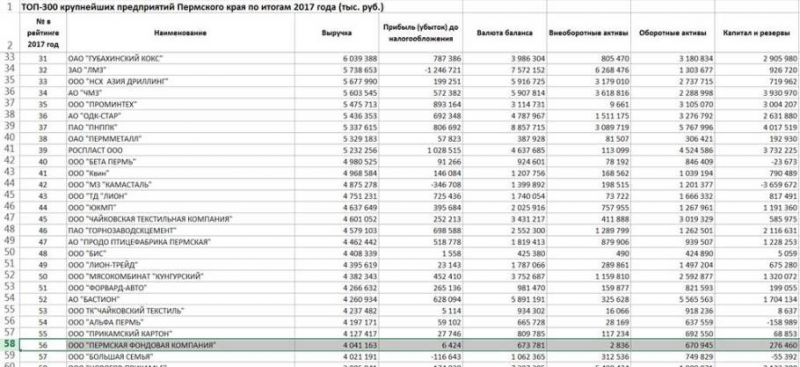Select the 'Капитал и резервы' header cell
The height and width of the screenshot is (367, 800).
point(757,33)
